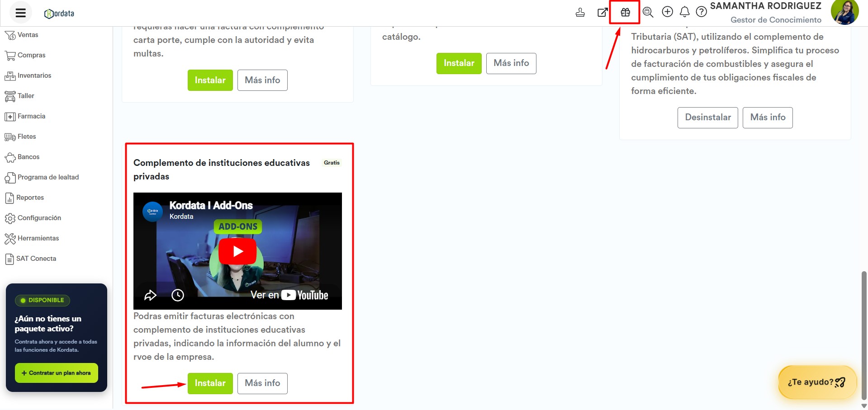Image resolution: width=868 pixels, height=410 pixels.
Task: Open Ver en YouTube link
Action: pyautogui.click(x=289, y=295)
